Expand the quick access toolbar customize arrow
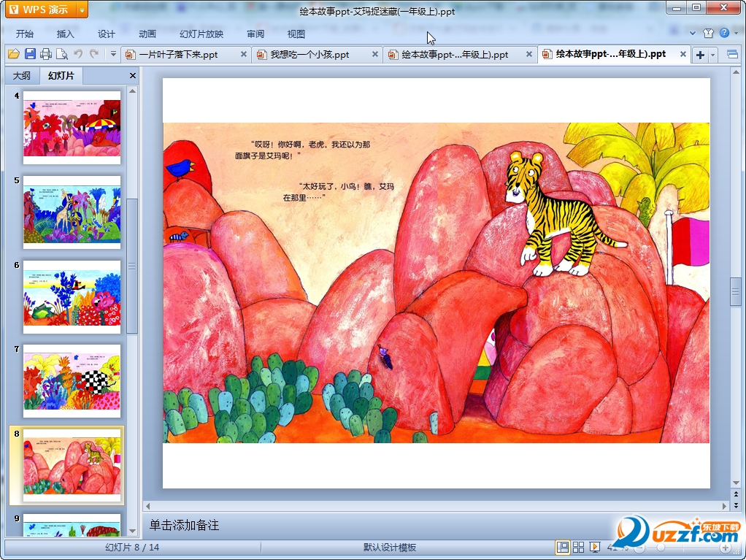 113,54
